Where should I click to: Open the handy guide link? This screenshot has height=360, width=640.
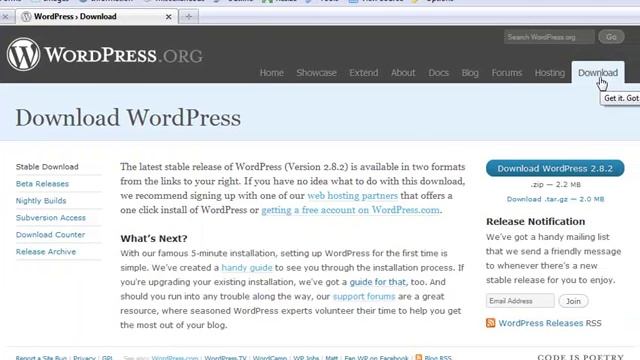(x=247, y=268)
